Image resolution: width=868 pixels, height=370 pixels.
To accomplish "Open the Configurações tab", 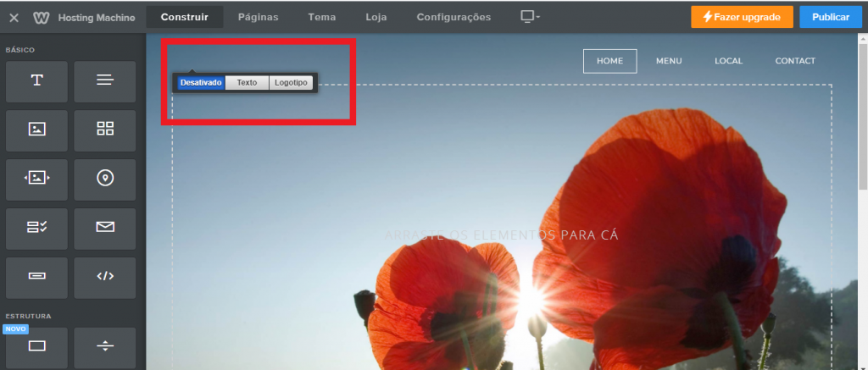I will (453, 17).
